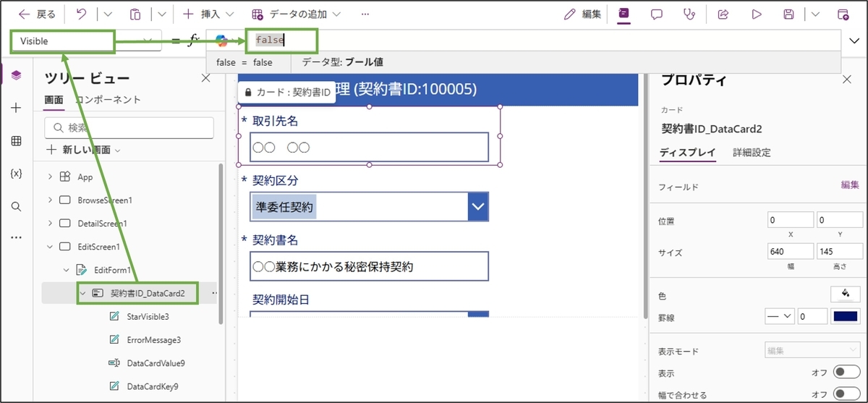
Task: Open the Tree view layers icon in sidebar
Action: click(17, 75)
